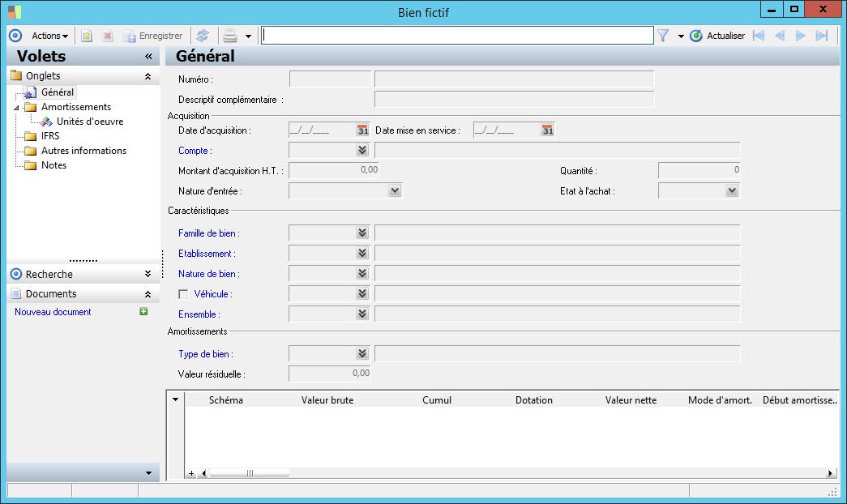Click the Compte link label
The image size is (847, 504).
click(195, 151)
